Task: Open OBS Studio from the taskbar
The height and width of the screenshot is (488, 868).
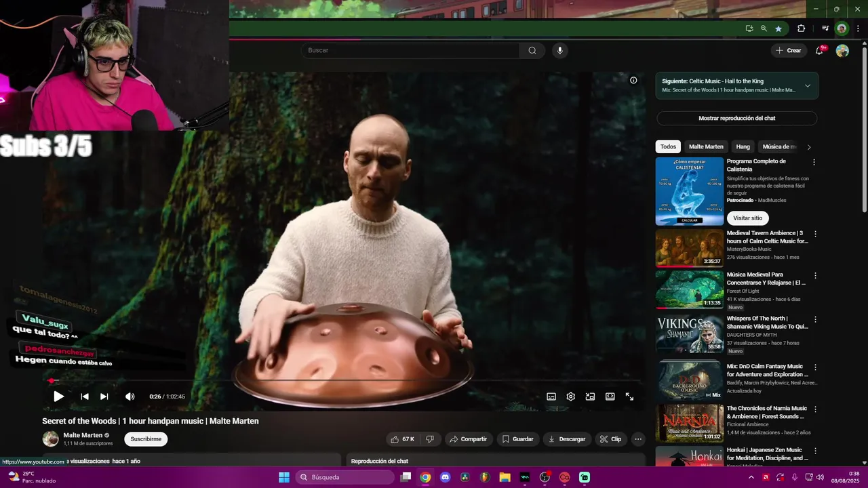Action: pos(545,477)
